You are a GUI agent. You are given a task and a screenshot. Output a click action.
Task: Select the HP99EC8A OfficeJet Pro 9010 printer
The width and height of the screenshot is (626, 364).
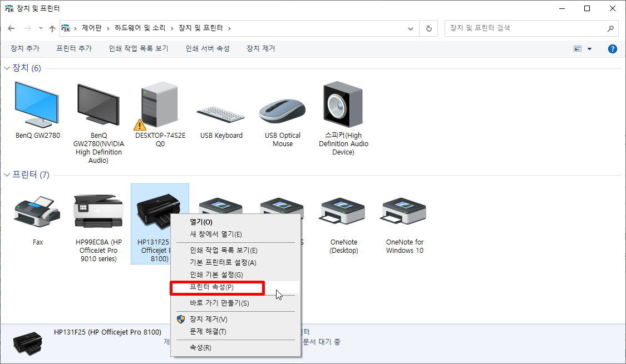(98, 212)
